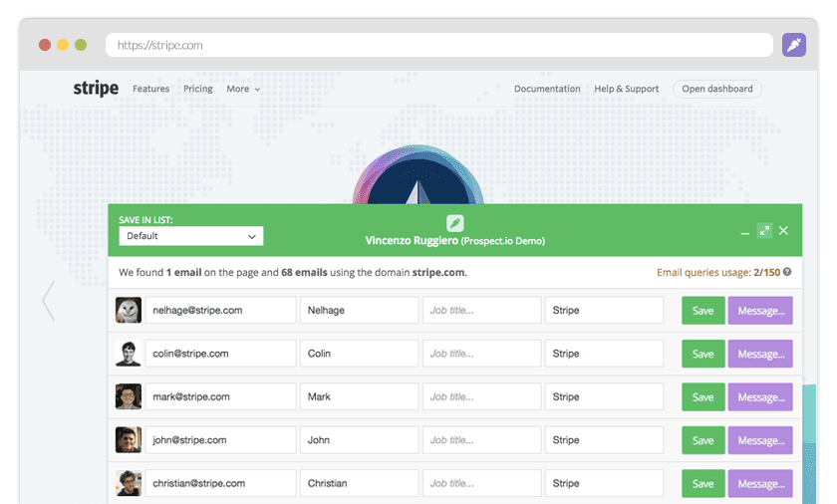Open the Save in list Default dropdown
Screen dimensions: 837x504
191,236
